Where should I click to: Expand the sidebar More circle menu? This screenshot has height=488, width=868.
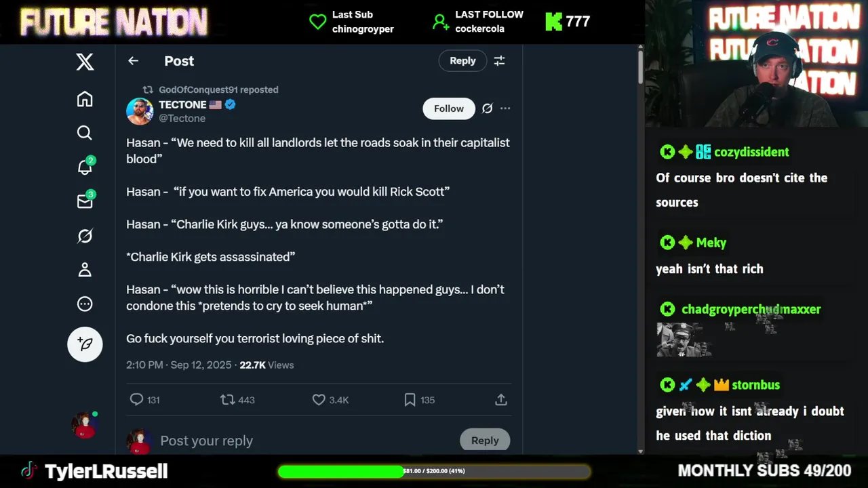pos(85,304)
